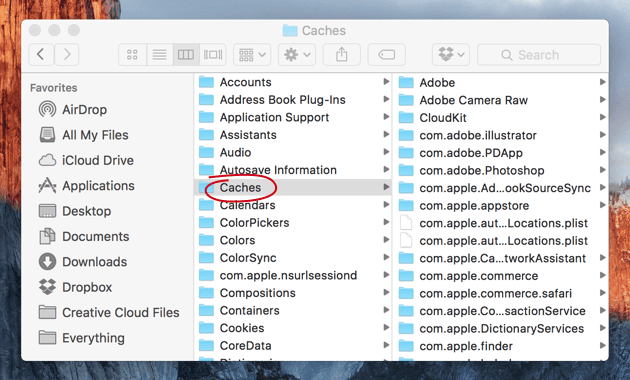This screenshot has height=380, width=630.
Task: Expand the Containers folder disclosure arrow
Action: tap(386, 310)
